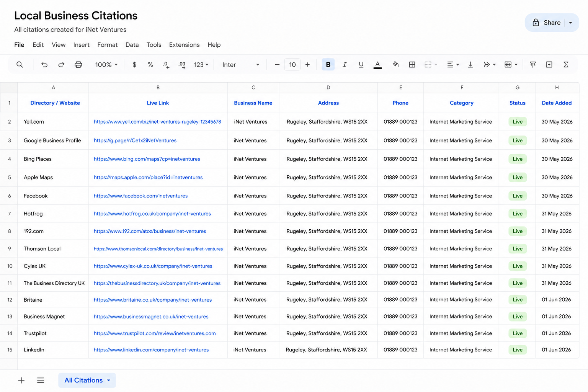Open the Yell.com live link
This screenshot has width=588, height=392.
(x=157, y=122)
